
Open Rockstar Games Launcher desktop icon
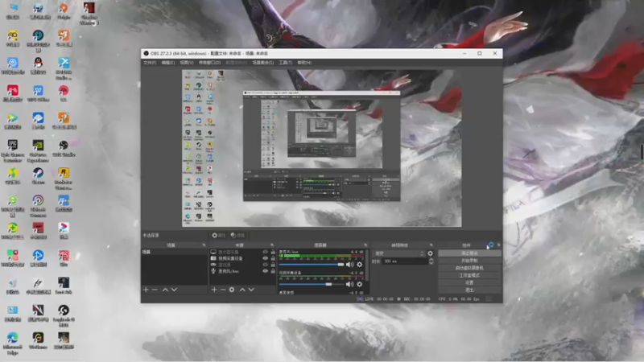coord(64,178)
